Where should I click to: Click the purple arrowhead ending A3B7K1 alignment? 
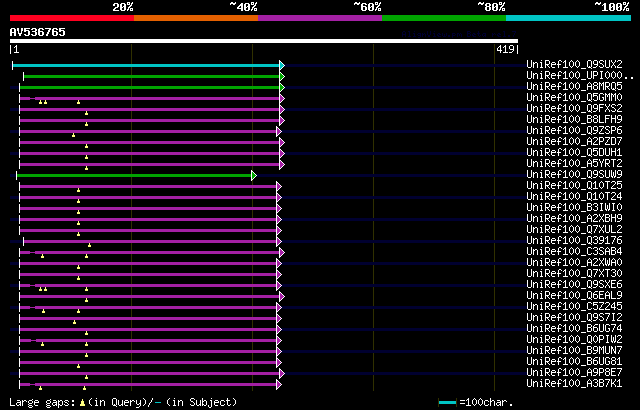(x=279, y=385)
